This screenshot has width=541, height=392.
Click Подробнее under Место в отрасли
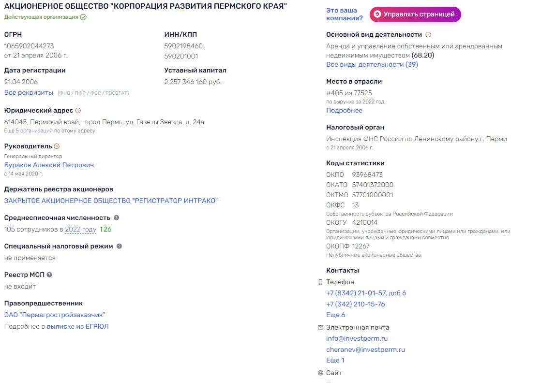click(x=345, y=110)
